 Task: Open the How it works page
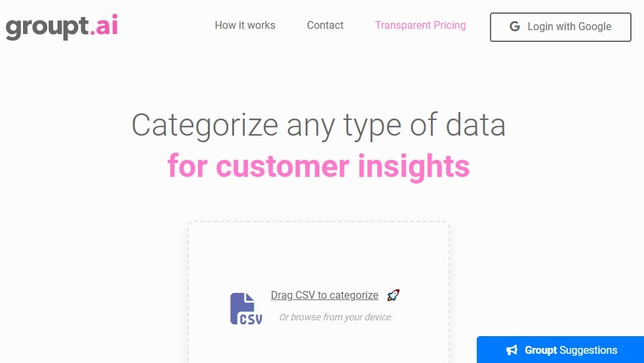tap(245, 26)
